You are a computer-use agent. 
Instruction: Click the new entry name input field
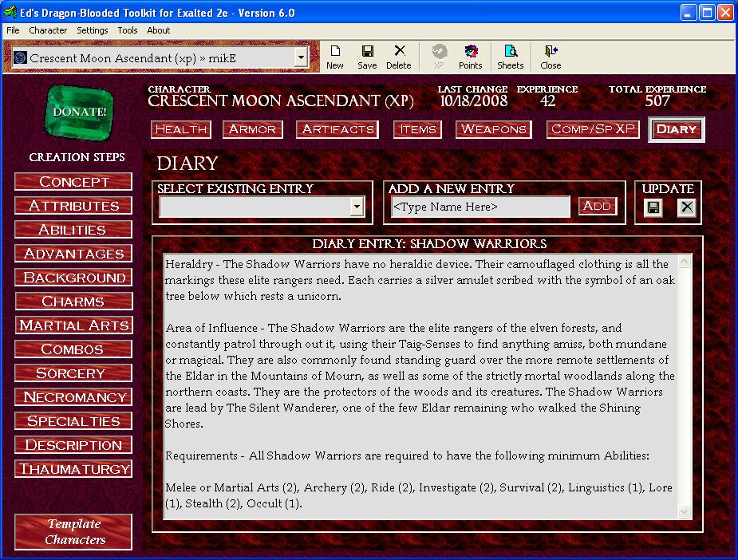coord(480,207)
